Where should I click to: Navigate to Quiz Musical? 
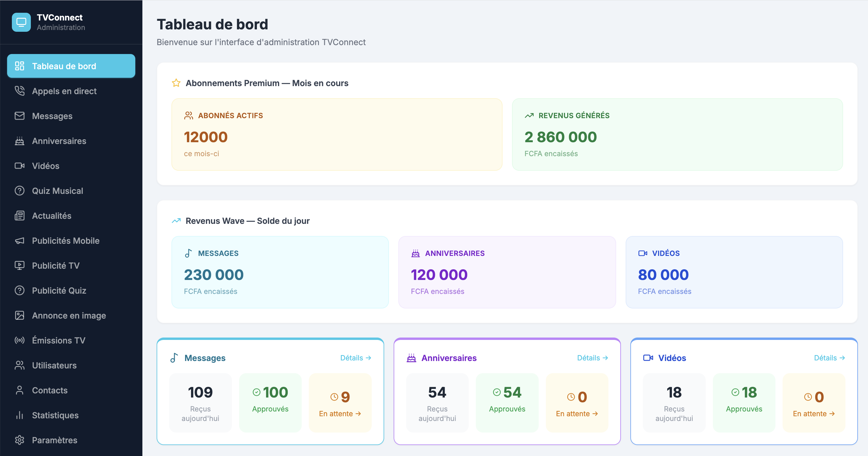(71, 191)
